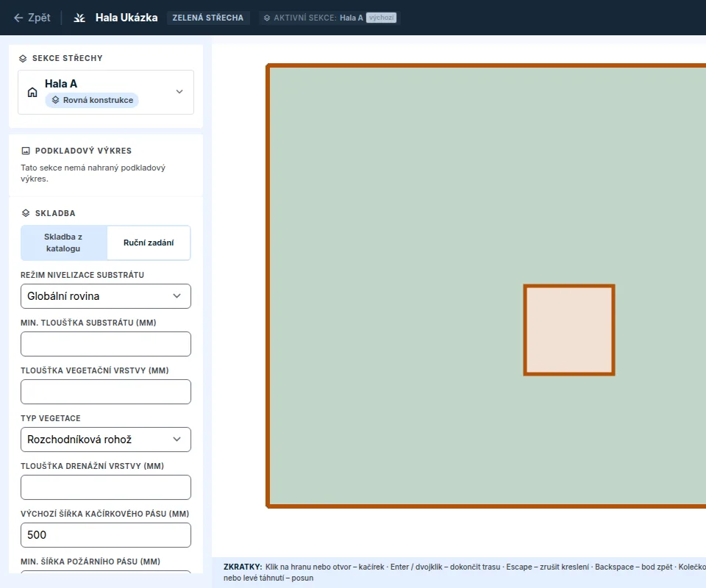The width and height of the screenshot is (706, 588).
Task: Click the ZKRATKY shortcuts hint label
Action: pyautogui.click(x=243, y=567)
